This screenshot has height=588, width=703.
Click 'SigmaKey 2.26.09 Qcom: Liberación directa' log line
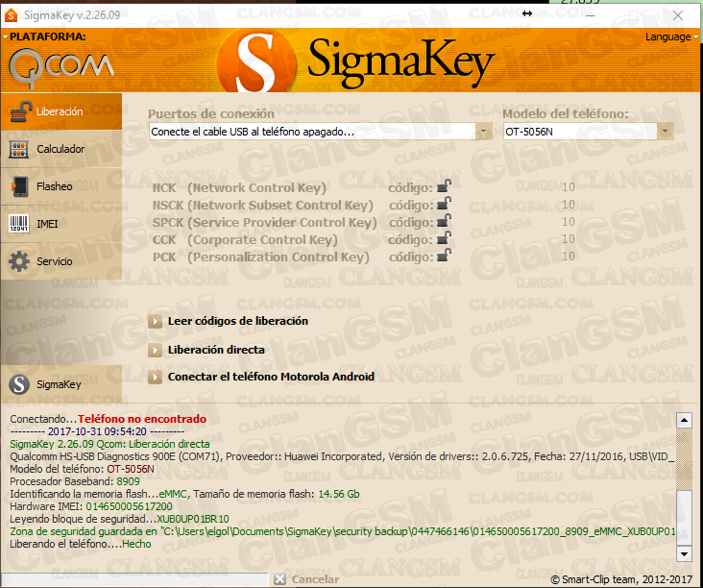pos(109,444)
